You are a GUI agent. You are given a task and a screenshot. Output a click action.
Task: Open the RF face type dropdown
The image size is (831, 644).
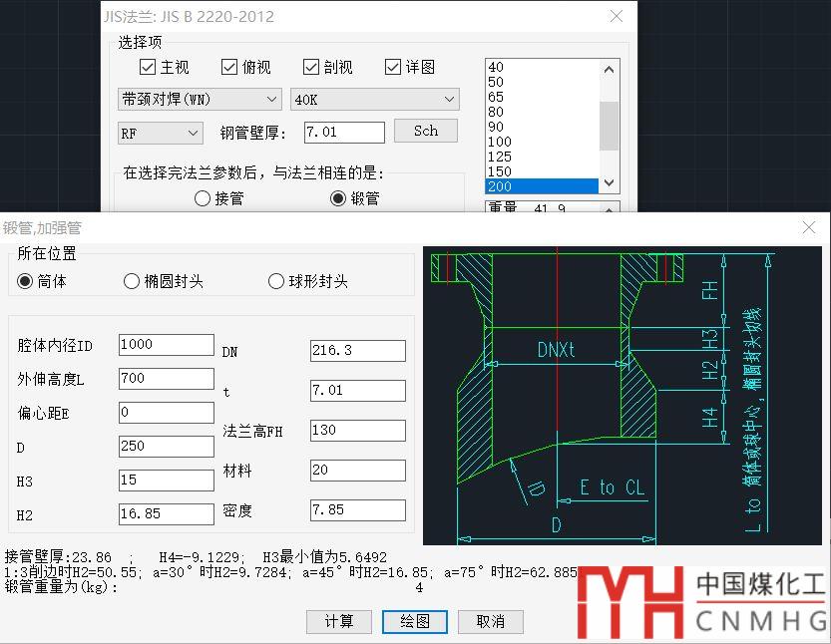tap(160, 133)
